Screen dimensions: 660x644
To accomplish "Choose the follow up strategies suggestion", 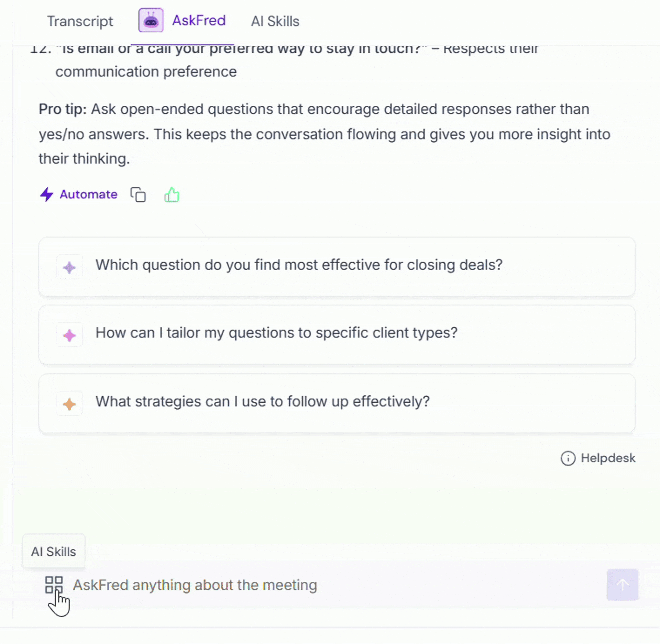I will pyautogui.click(x=337, y=403).
